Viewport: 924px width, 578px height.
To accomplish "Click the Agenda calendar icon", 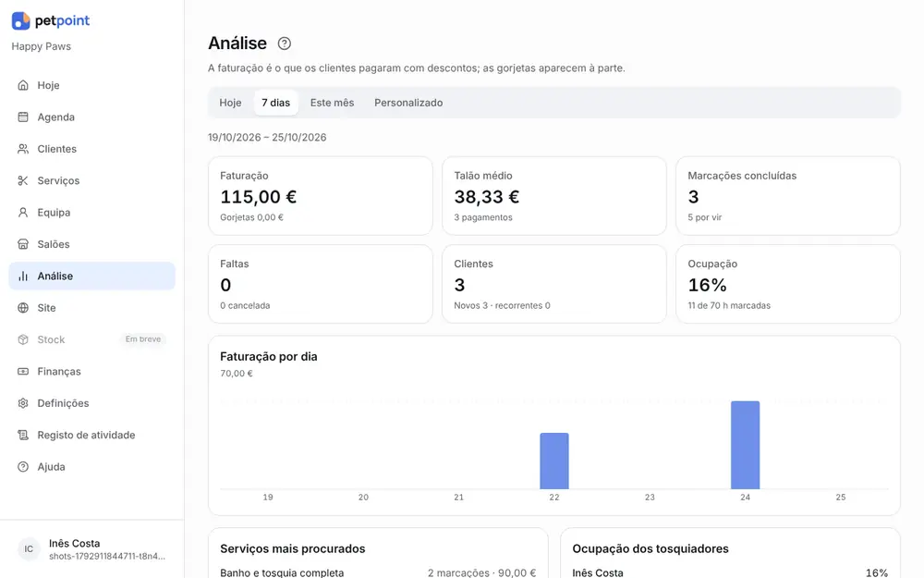I will (x=23, y=117).
